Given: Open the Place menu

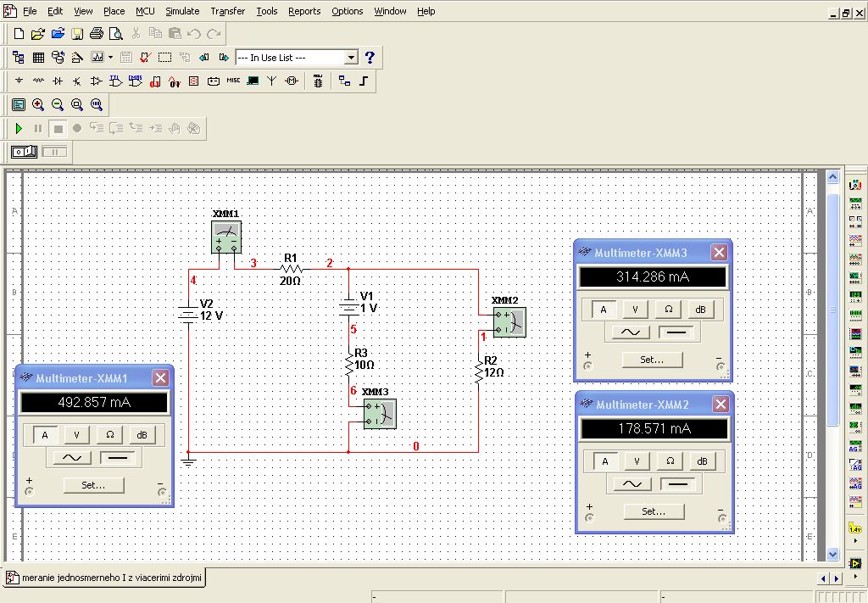Looking at the screenshot, I should tap(114, 11).
